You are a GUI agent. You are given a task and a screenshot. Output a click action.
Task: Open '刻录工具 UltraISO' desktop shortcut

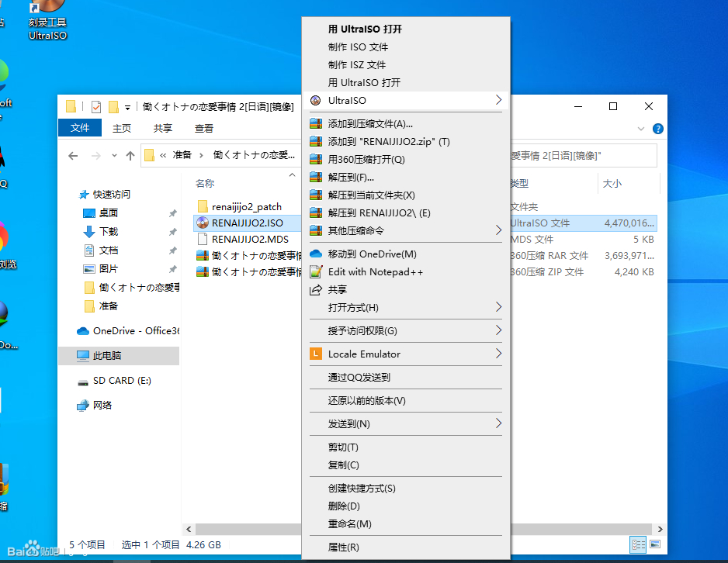[47, 20]
